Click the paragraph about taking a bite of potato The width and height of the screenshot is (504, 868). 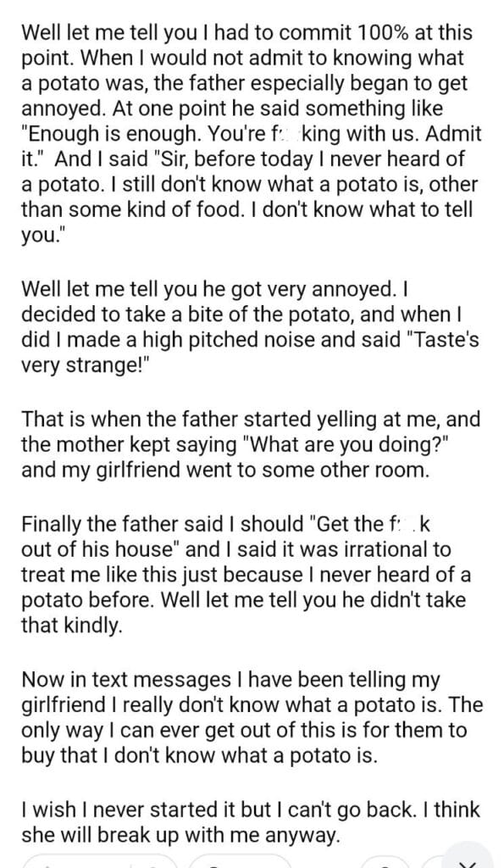click(x=250, y=326)
